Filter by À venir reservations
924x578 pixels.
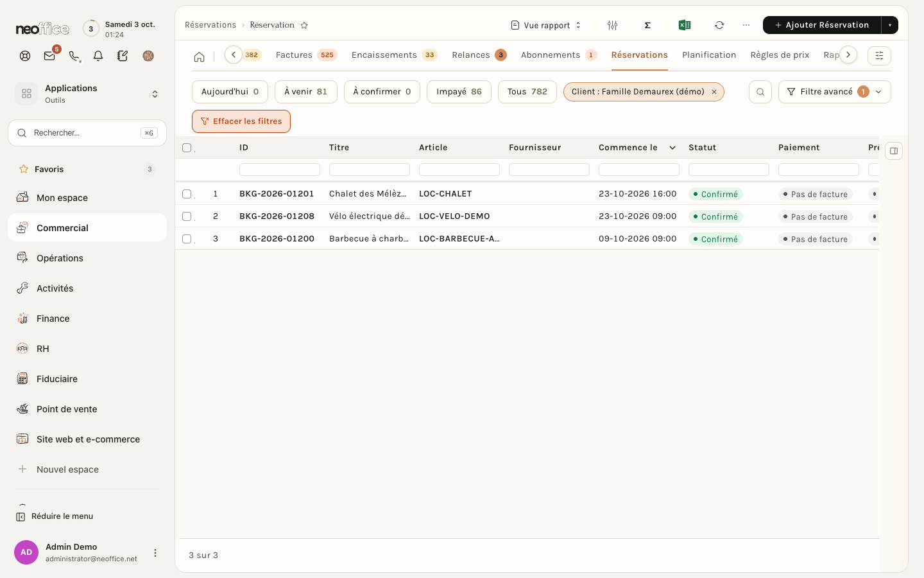(306, 92)
